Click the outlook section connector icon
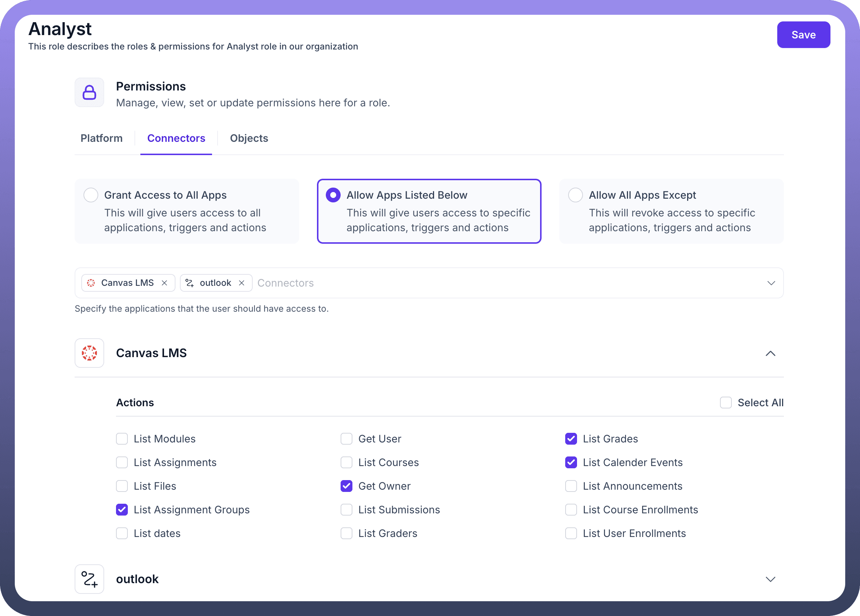Screen dimensions: 860x616 point(89,579)
